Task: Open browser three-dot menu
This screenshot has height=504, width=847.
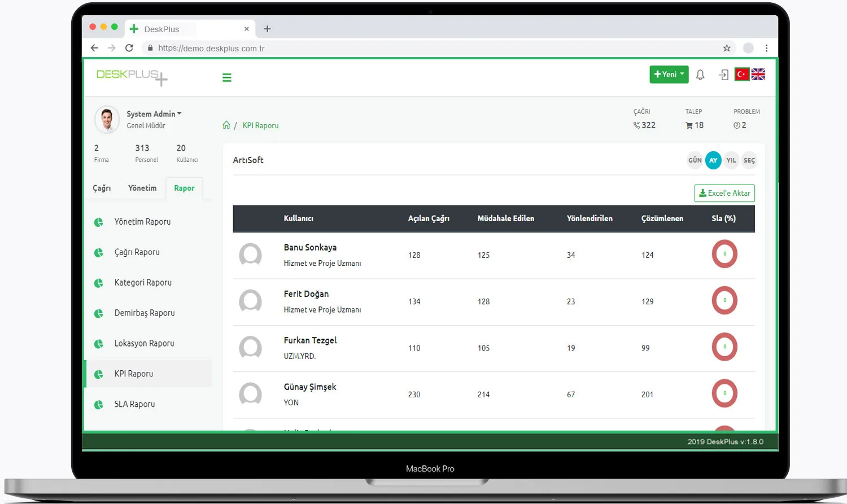Action: [x=766, y=48]
